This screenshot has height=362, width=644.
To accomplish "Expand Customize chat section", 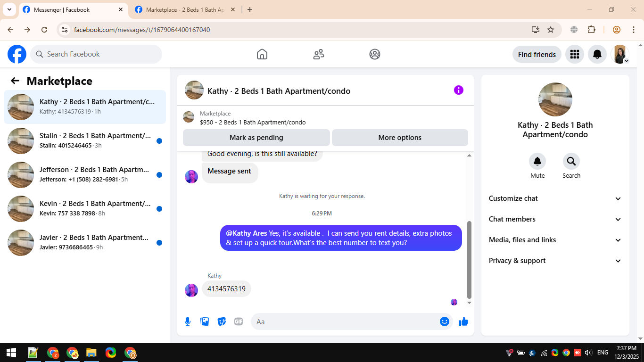I will 555,198.
